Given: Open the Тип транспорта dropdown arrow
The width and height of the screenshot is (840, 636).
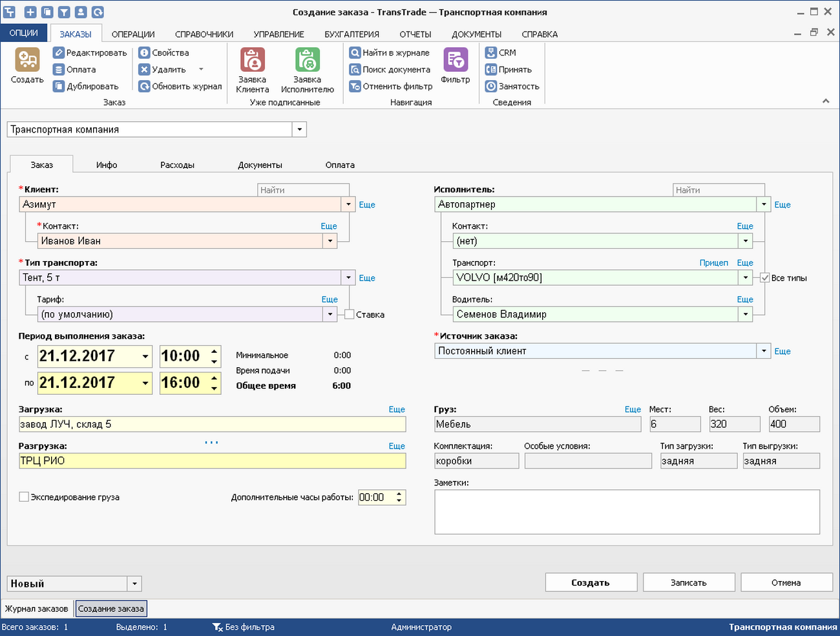Looking at the screenshot, I should [348, 277].
